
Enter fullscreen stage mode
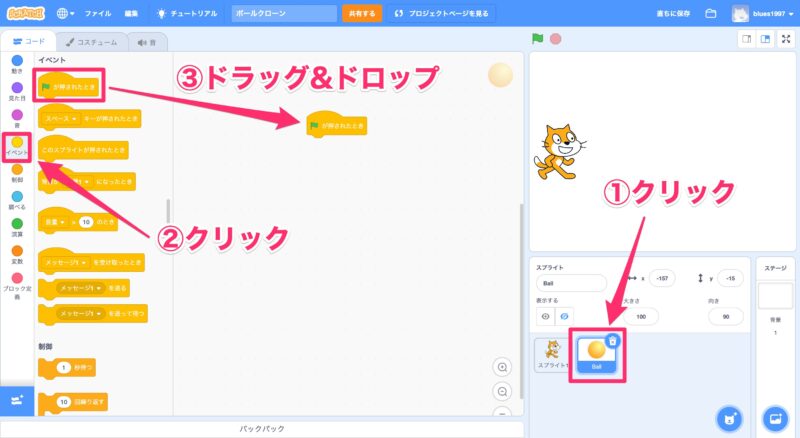(x=786, y=38)
